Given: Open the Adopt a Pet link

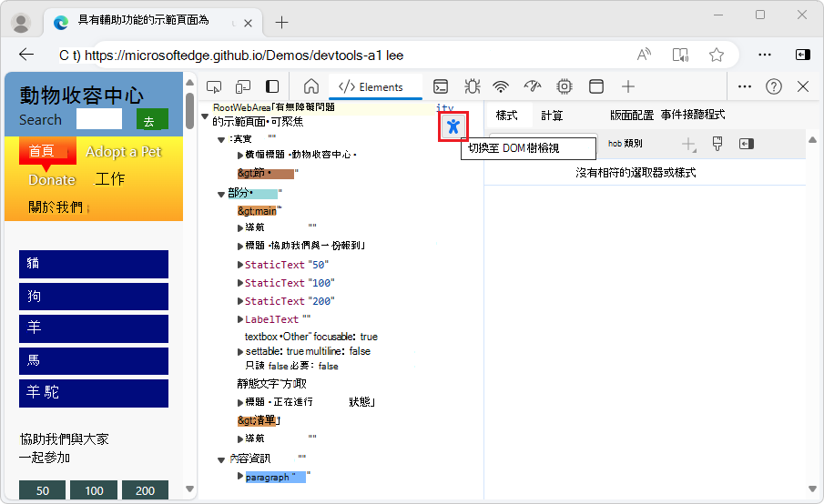Looking at the screenshot, I should [124, 152].
